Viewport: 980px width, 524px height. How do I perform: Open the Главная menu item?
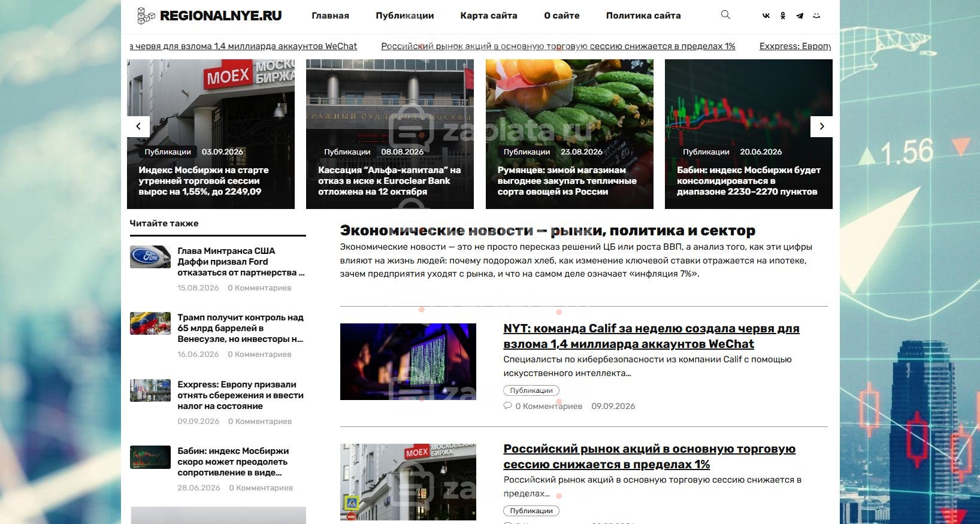coord(330,16)
